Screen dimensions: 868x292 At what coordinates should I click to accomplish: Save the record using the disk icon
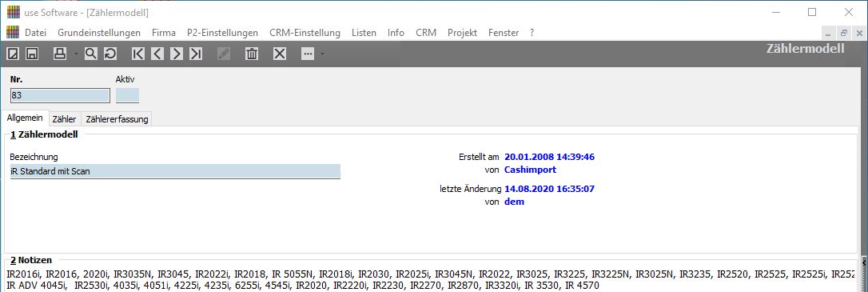pos(32,54)
